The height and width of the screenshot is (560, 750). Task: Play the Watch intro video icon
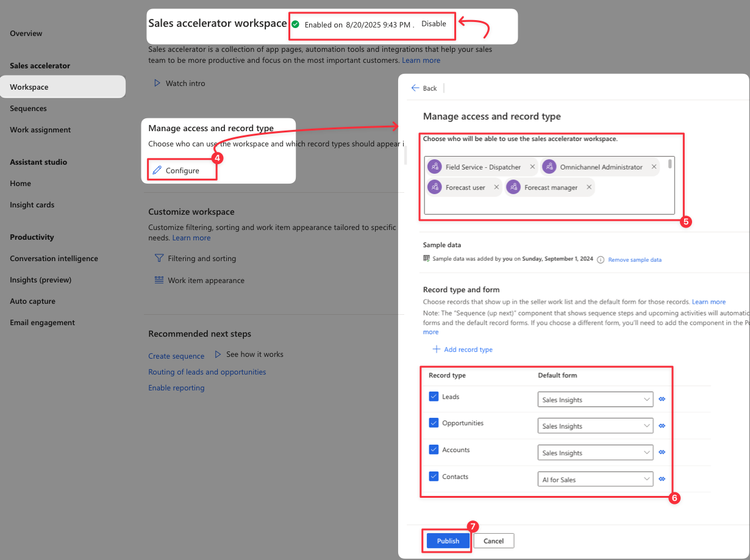tap(157, 83)
